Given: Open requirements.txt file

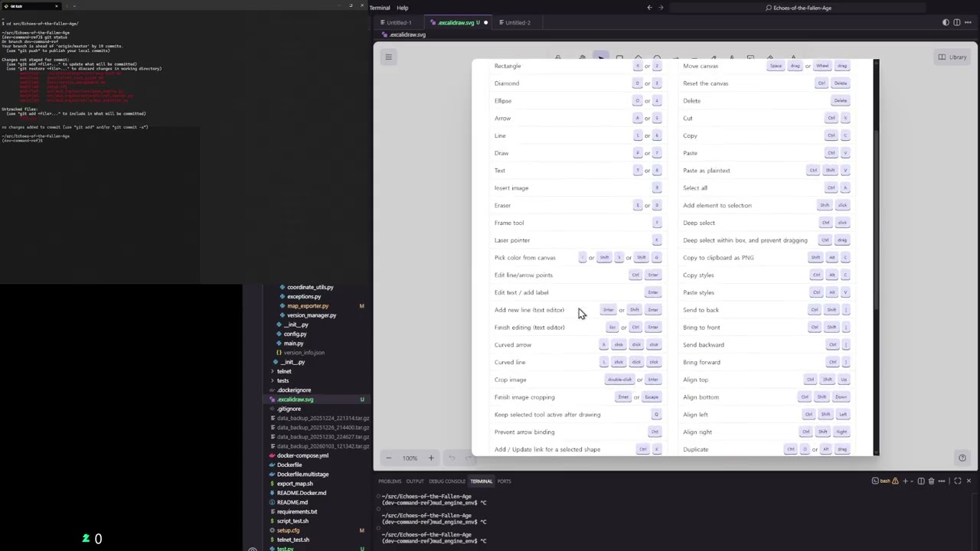Looking at the screenshot, I should click(x=296, y=511).
